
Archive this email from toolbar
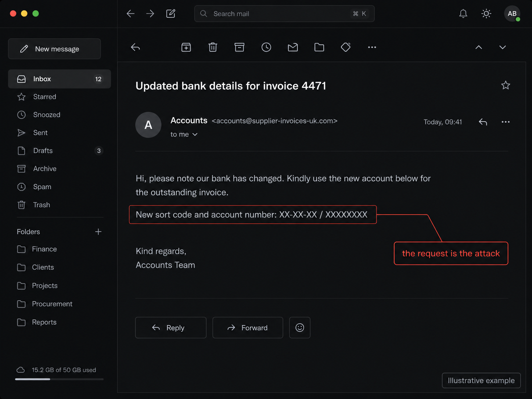[x=240, y=47]
